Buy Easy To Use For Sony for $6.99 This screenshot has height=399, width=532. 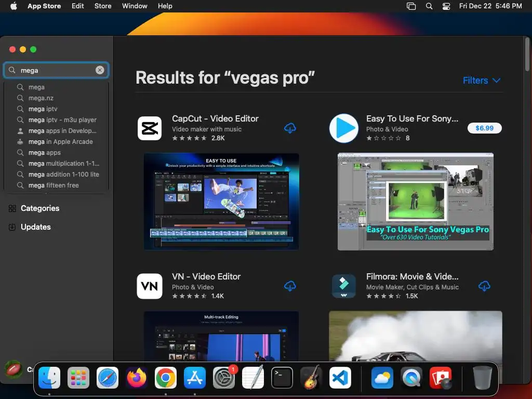pyautogui.click(x=485, y=128)
